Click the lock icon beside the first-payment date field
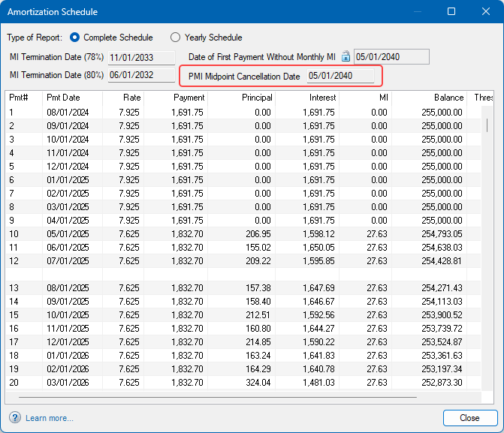Viewport: 504px width, 433px height. coord(346,57)
